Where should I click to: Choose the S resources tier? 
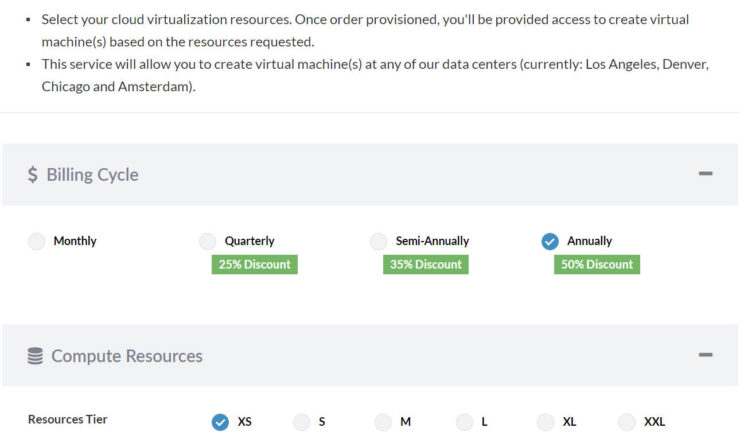[x=302, y=422]
